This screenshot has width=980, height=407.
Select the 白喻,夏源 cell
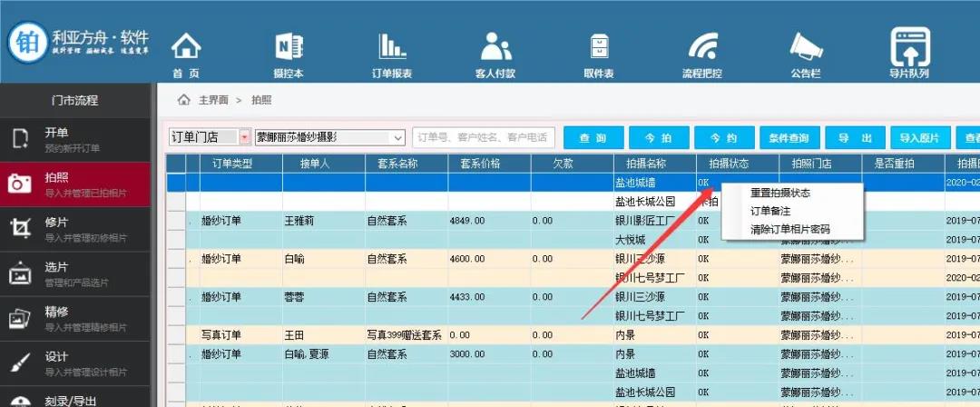tap(324, 354)
